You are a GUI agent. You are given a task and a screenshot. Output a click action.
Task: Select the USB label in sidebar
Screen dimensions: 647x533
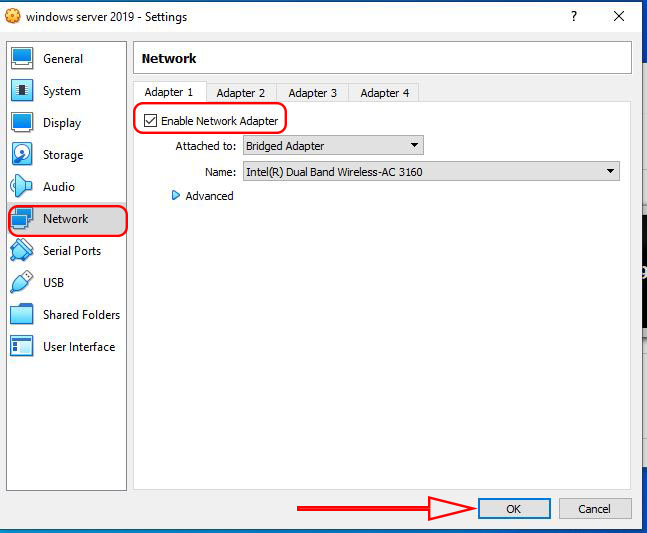53,283
